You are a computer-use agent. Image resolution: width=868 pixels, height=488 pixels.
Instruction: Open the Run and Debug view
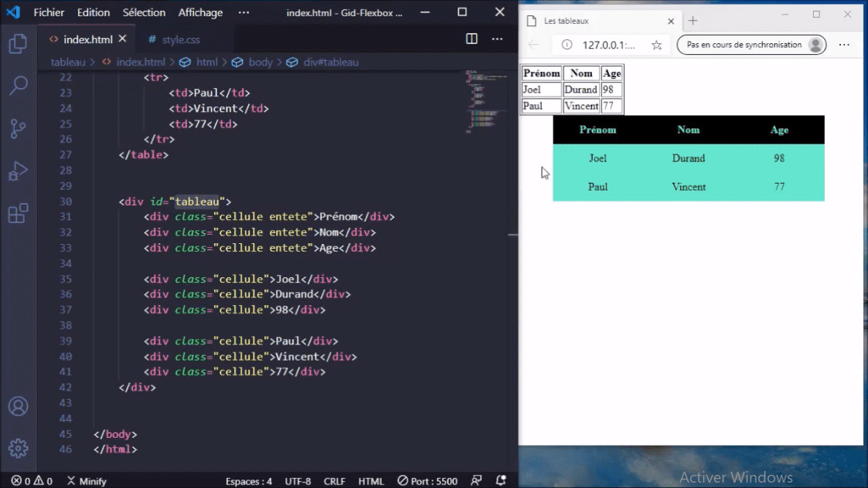[x=18, y=171]
